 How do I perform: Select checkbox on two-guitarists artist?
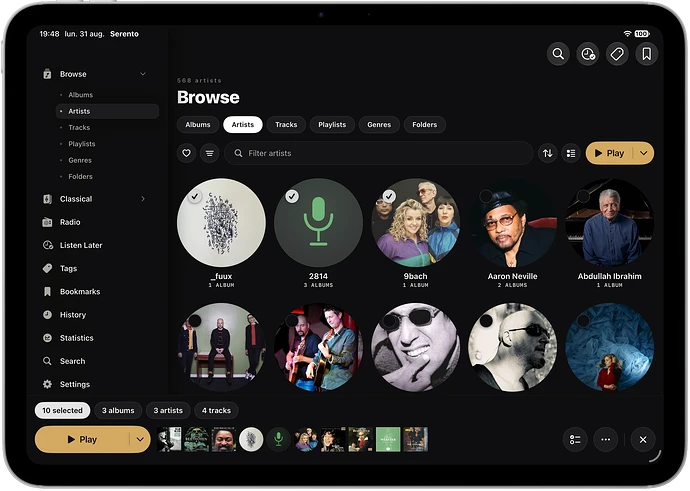click(x=292, y=321)
